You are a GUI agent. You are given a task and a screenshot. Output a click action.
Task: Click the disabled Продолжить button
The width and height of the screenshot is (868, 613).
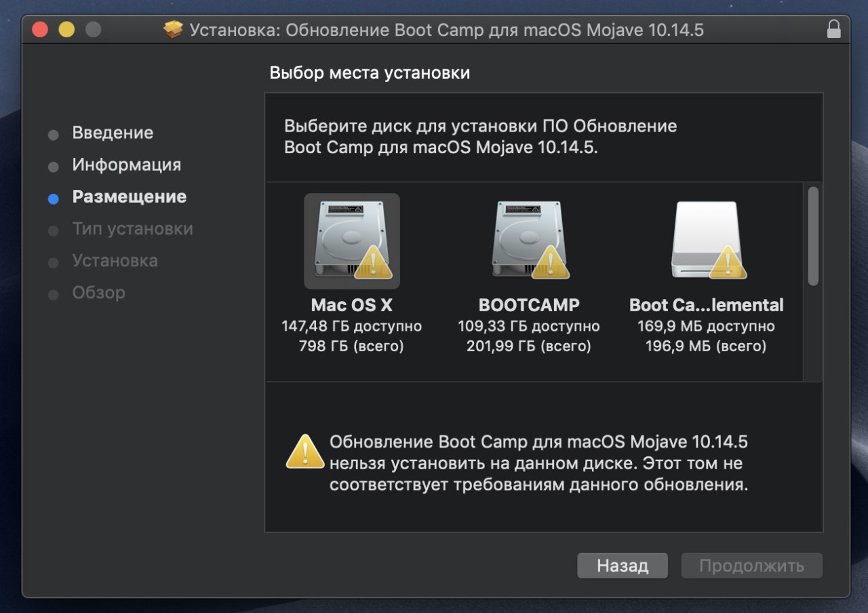click(751, 566)
